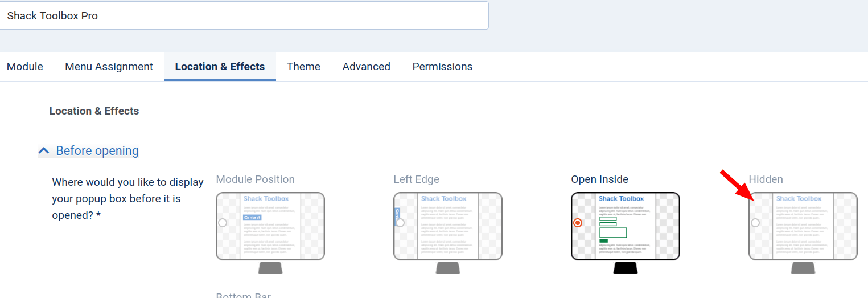
Task: Enable the Module Position radio button
Action: [x=223, y=223]
